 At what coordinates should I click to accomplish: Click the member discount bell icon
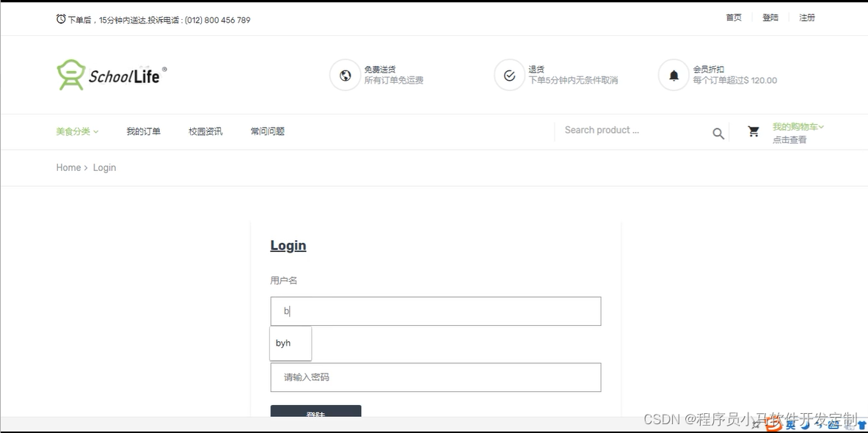pos(674,74)
